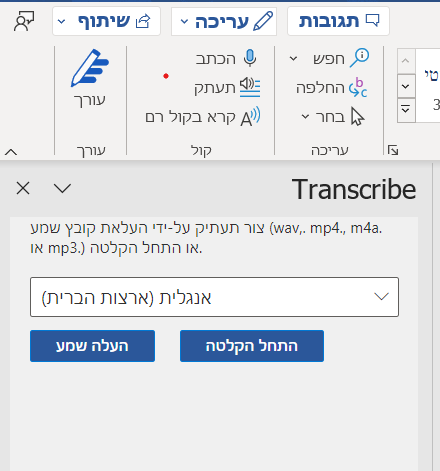Click the Replace (החלפה) icon
440x471 pixels.
[358, 88]
